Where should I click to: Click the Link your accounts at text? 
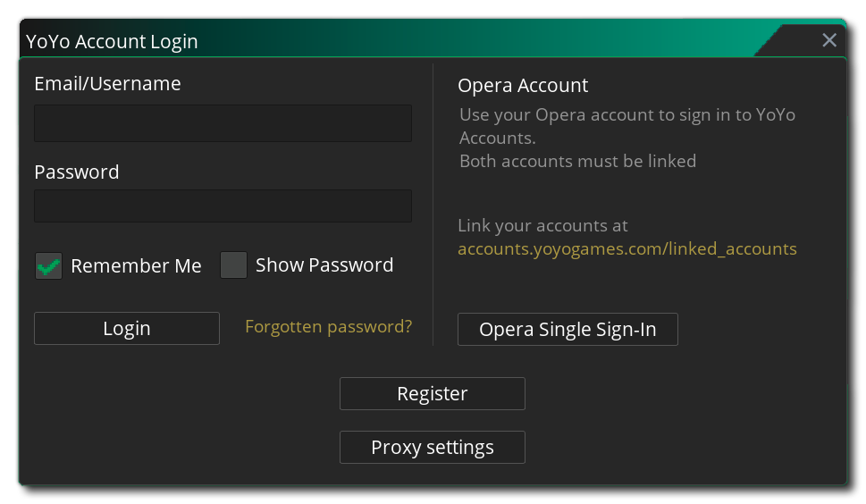coord(542,226)
